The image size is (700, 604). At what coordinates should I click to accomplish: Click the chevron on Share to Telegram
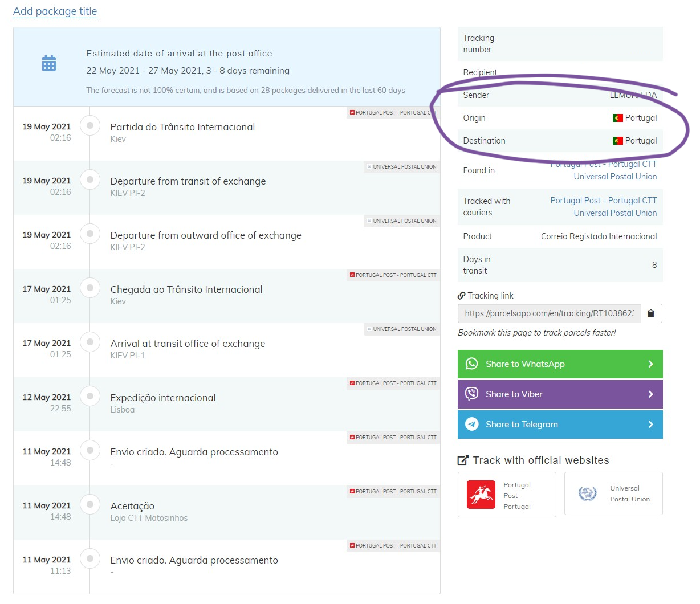[x=650, y=425]
